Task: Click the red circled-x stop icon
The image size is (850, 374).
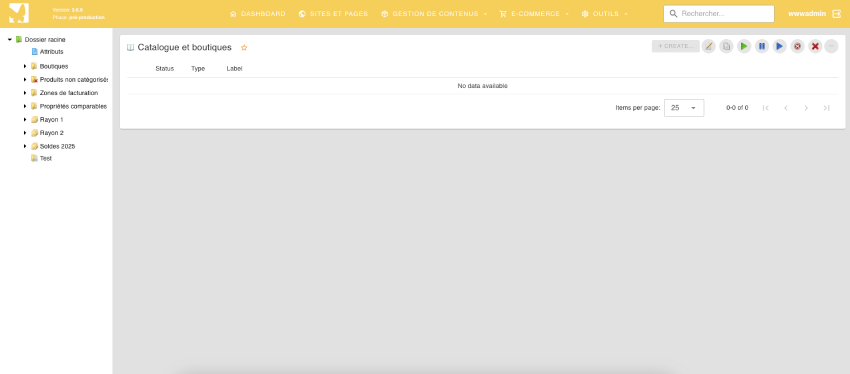Action: pos(797,47)
